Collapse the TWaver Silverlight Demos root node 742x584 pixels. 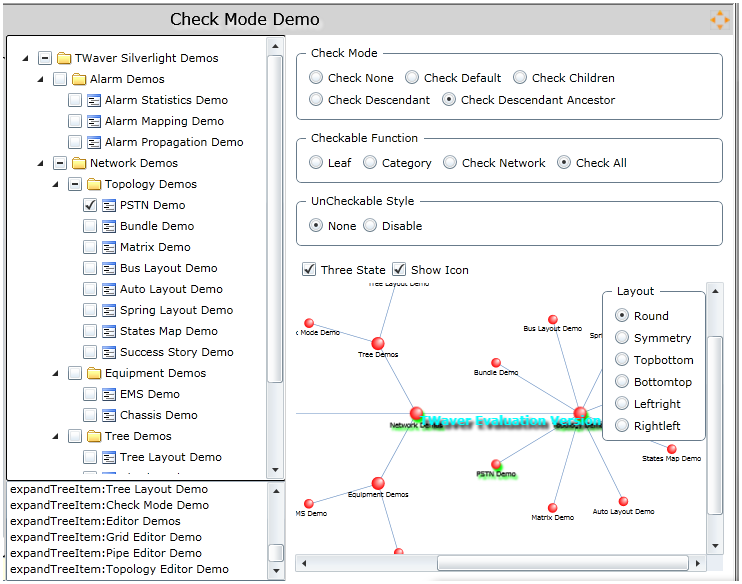click(x=26, y=58)
